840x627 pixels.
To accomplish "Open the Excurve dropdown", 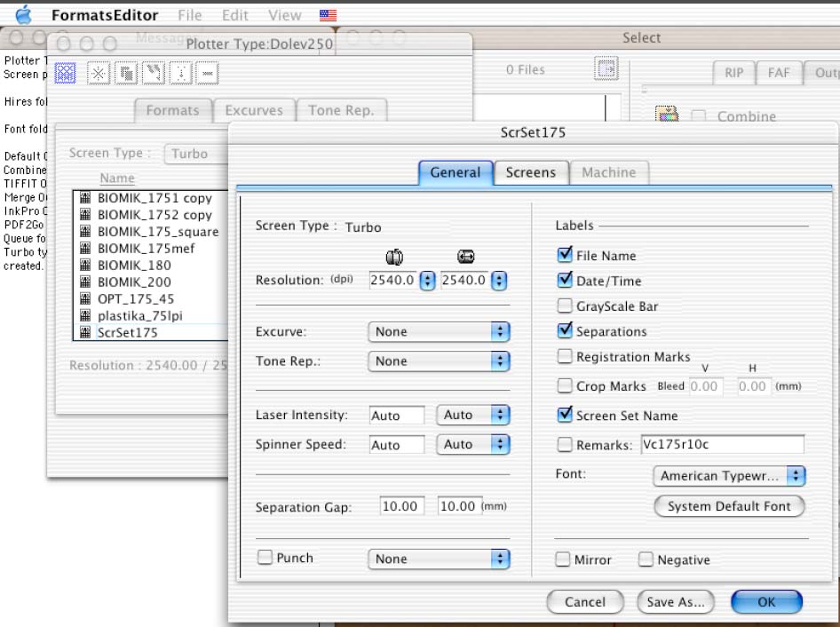I will tap(439, 332).
